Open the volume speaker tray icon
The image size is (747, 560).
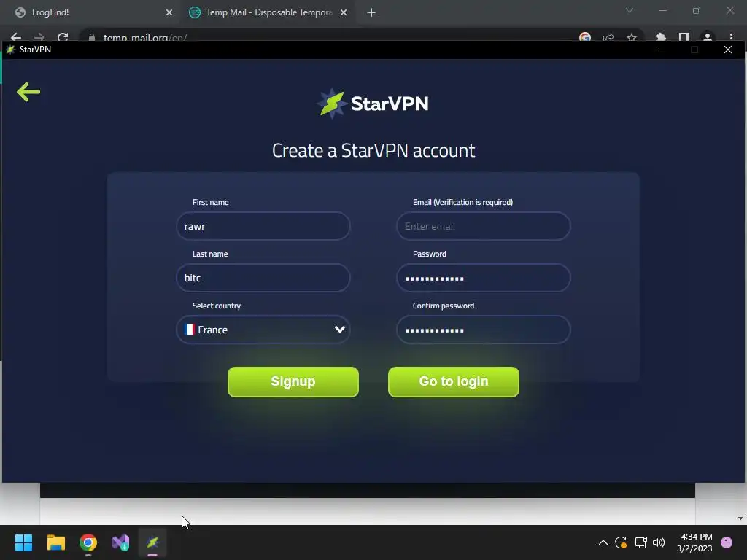click(659, 542)
